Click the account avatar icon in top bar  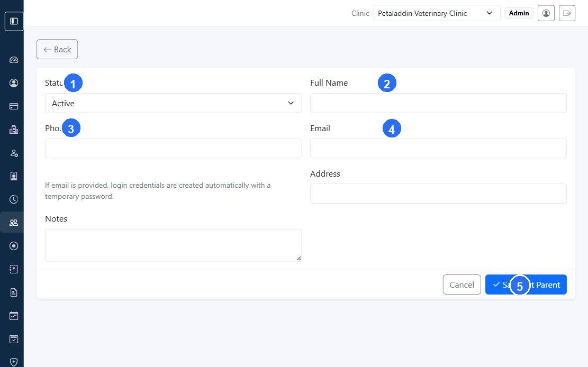(x=546, y=13)
